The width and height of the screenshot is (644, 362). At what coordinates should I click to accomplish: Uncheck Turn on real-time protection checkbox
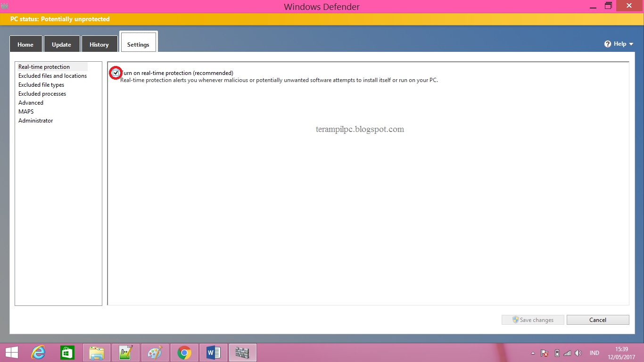116,73
